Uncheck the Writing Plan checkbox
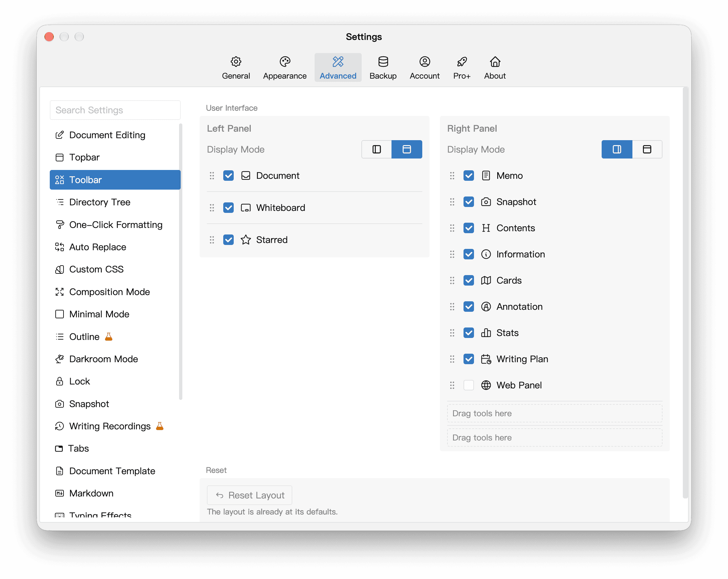Image resolution: width=728 pixels, height=579 pixels. click(469, 359)
